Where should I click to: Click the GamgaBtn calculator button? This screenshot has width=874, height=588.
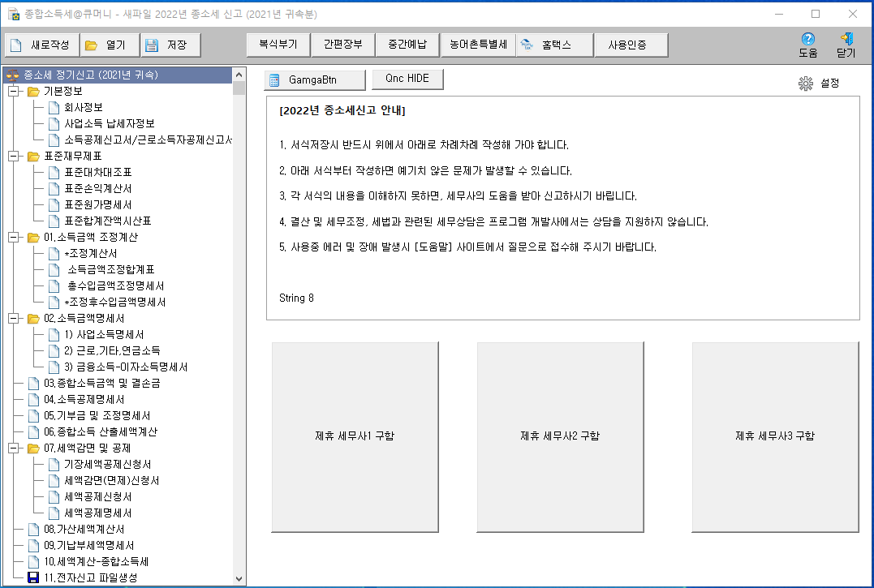coord(315,80)
